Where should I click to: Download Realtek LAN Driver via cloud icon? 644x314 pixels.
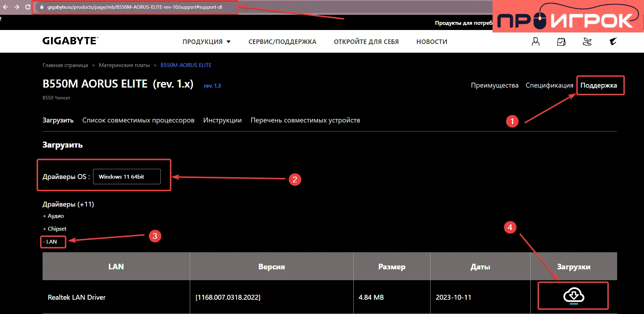coord(574,296)
